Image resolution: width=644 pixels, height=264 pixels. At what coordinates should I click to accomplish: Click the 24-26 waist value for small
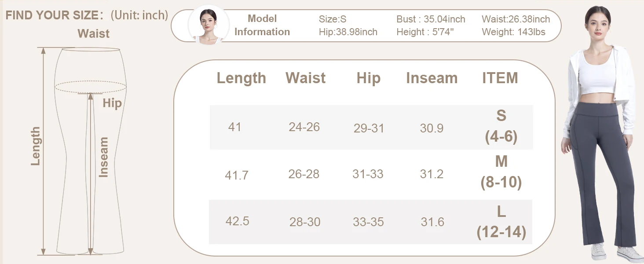[304, 127]
